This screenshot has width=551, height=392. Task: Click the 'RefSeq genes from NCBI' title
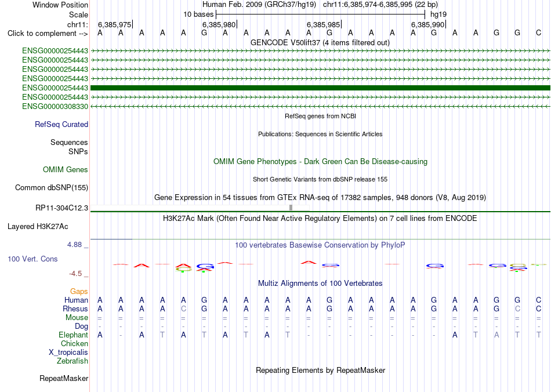(x=320, y=116)
